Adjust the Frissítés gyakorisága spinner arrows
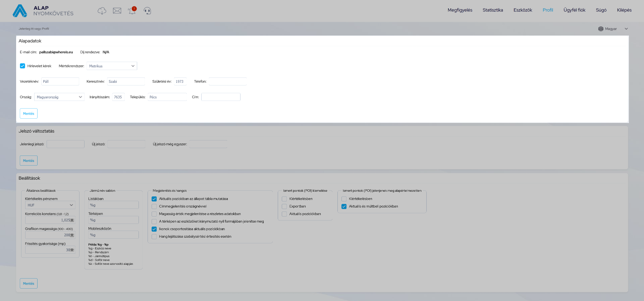Viewport: 644px width, 301px height. pos(72,250)
